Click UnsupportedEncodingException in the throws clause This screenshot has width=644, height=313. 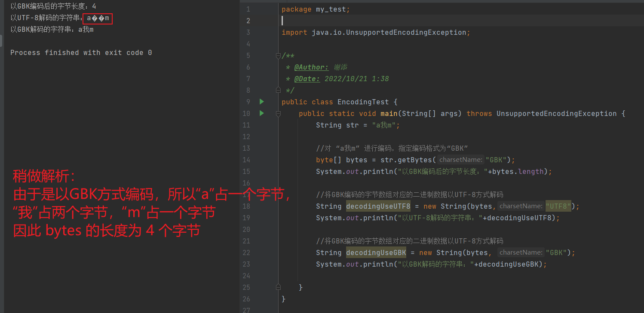coord(557,113)
